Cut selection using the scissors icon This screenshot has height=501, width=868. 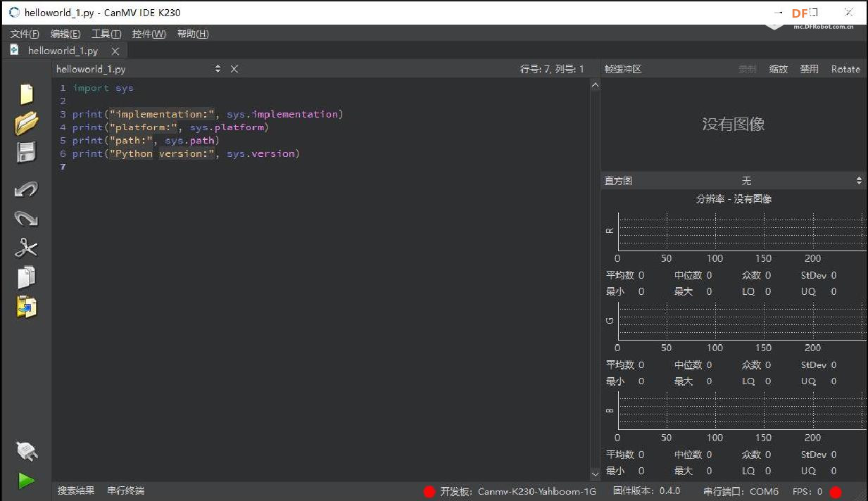(26, 248)
